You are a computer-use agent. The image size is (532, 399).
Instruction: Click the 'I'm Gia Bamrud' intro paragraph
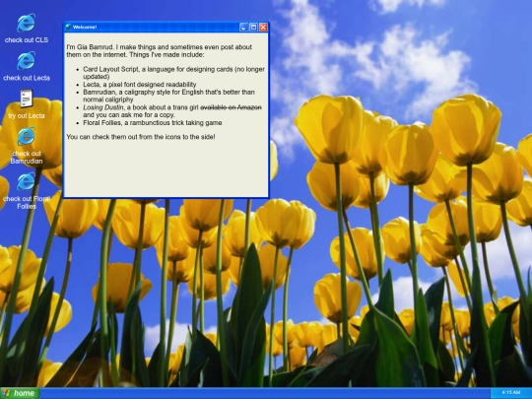160,50
